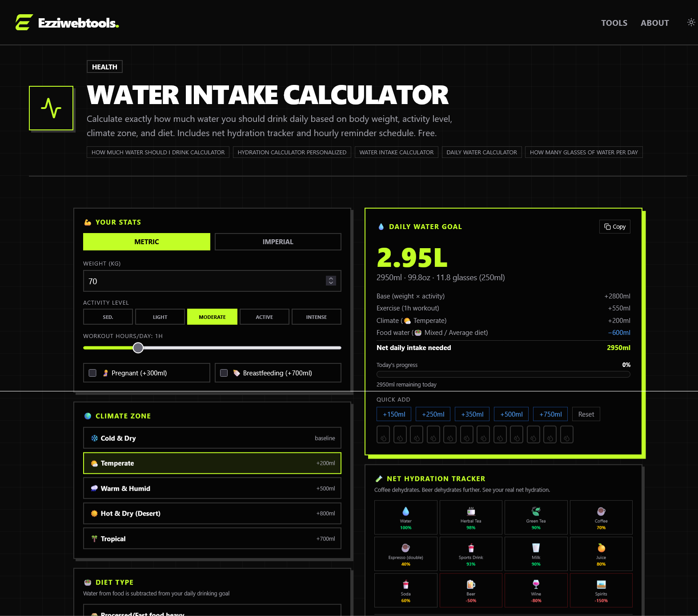
Task: Select the Sports Drink tile
Action: click(471, 554)
